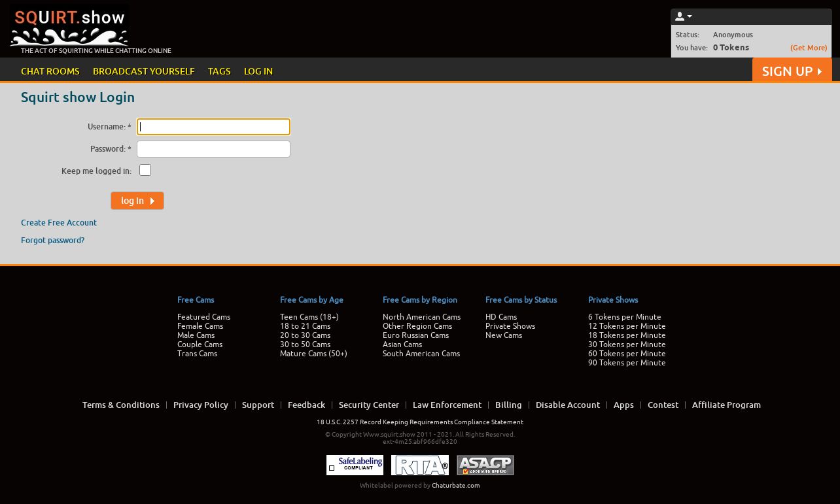The height and width of the screenshot is (504, 840).
Task: Open the LOG IN menu item
Action: [258, 71]
